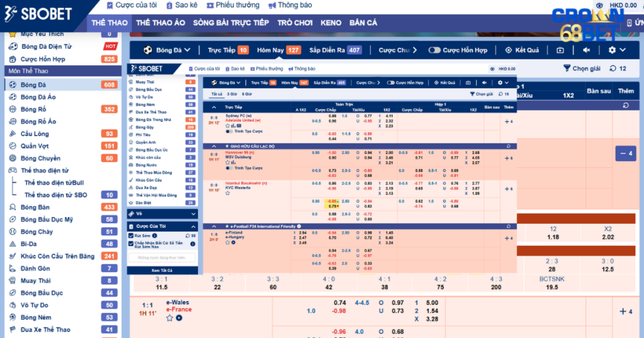
Task: Select Cầu Lông in sports sidebar
Action: tap(35, 134)
